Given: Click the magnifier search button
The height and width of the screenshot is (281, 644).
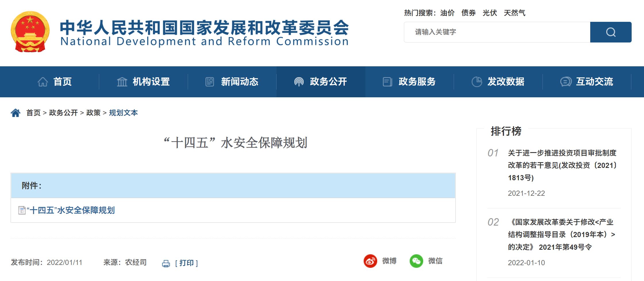Looking at the screenshot, I should [611, 32].
